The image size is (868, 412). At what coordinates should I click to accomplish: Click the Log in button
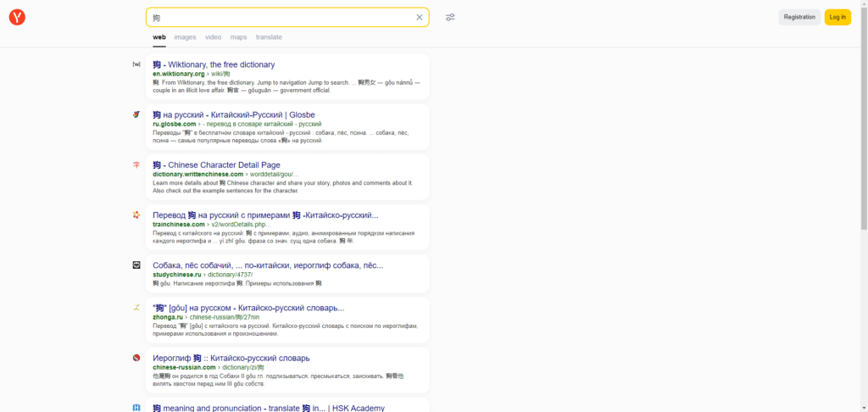(x=837, y=17)
